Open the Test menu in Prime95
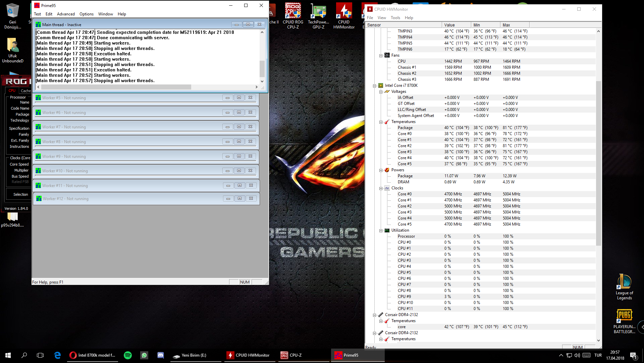Image resolution: width=644 pixels, height=363 pixels. 37,14
